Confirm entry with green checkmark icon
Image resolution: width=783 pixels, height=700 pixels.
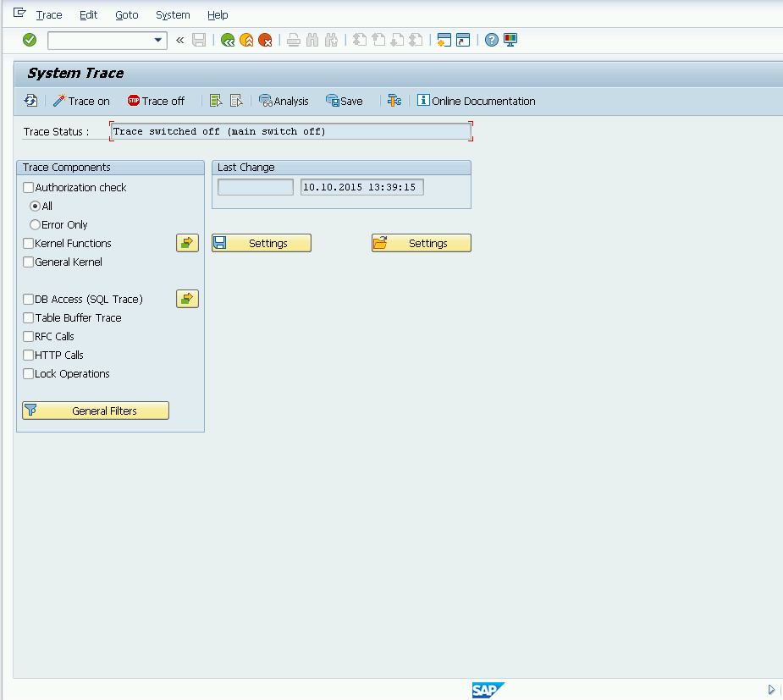29,40
